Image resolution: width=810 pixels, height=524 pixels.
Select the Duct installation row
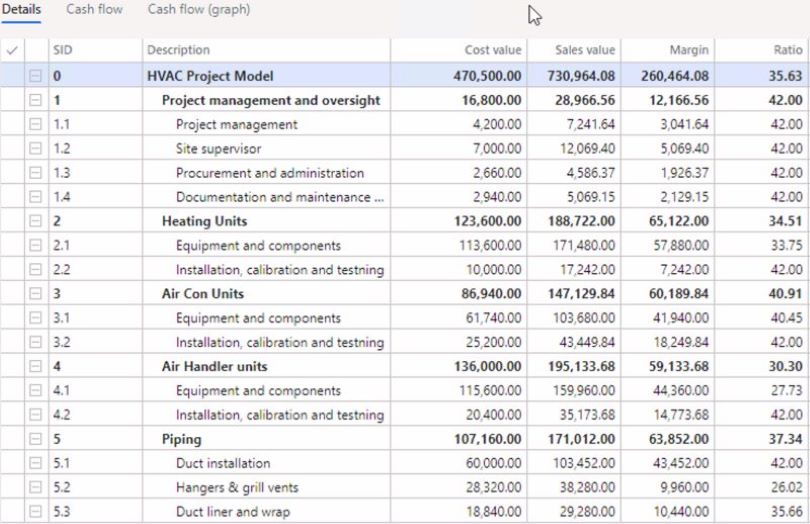click(222, 463)
